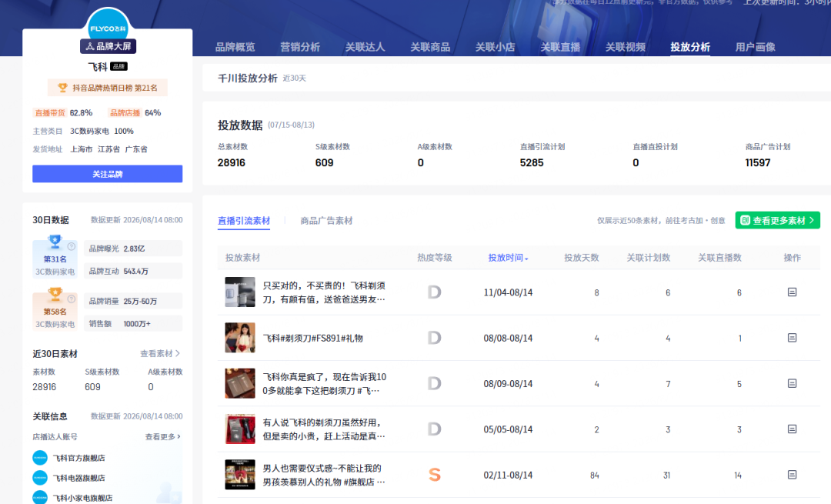Open details icon for 只买对的 material row

(792, 292)
